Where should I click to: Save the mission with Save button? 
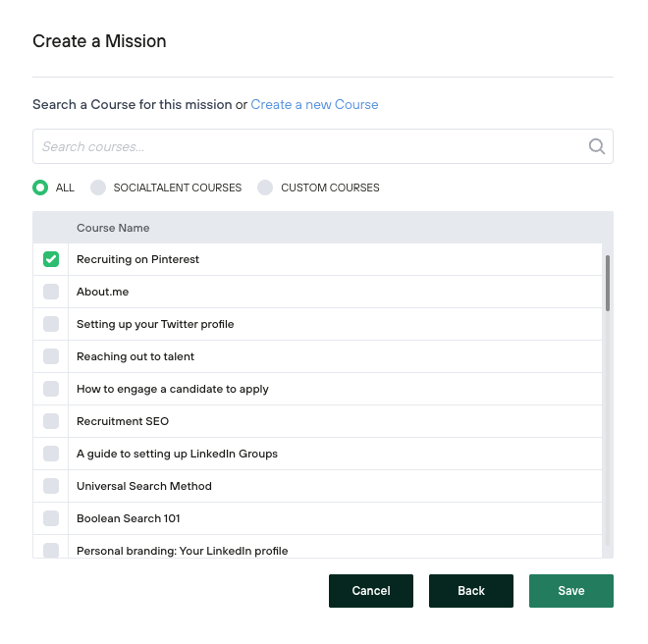point(571,591)
